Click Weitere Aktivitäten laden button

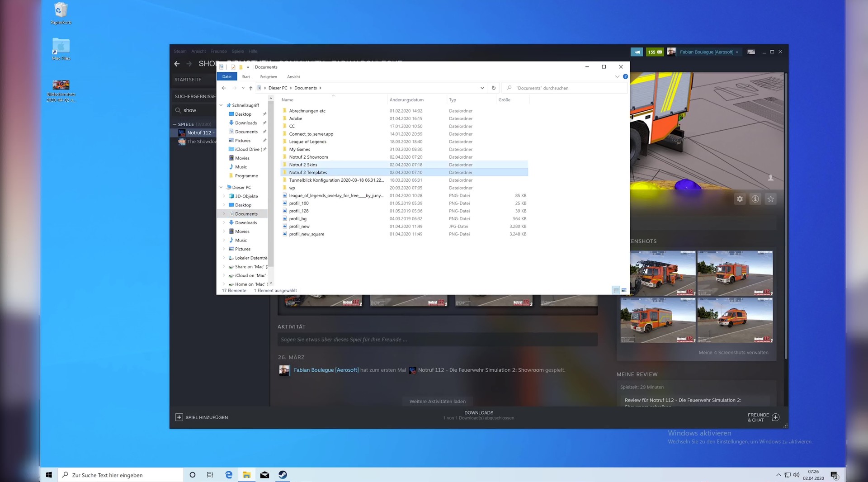tap(437, 402)
